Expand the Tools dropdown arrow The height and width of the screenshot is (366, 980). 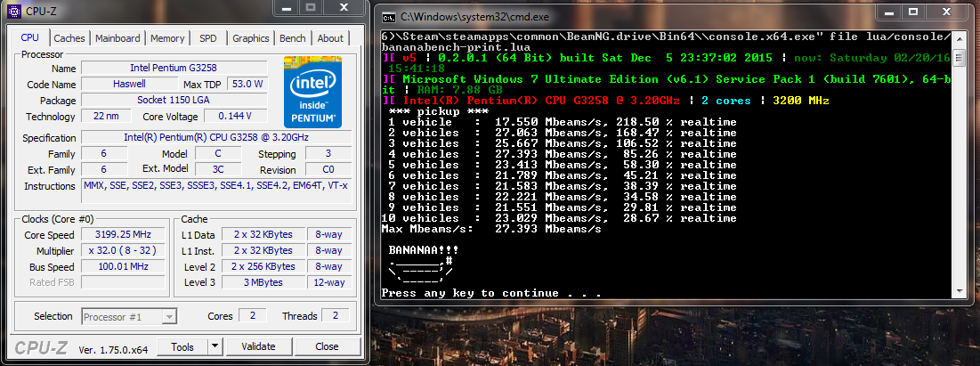pos(215,346)
